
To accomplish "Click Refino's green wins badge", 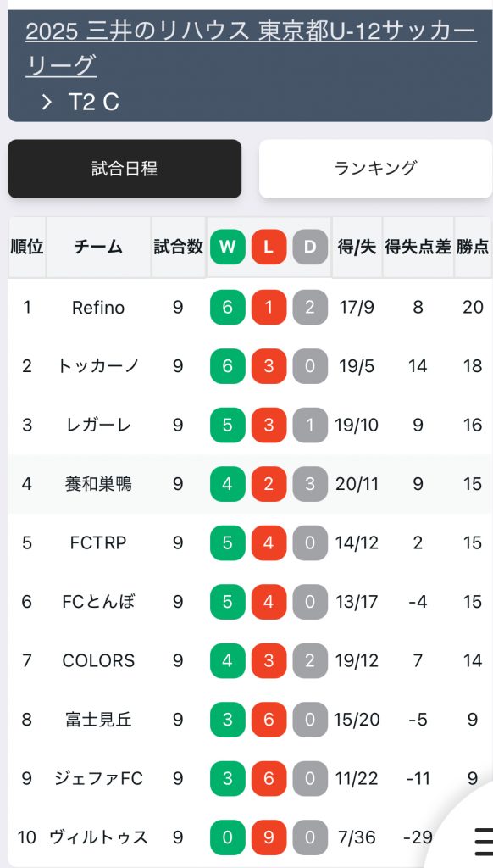I will click(x=227, y=307).
